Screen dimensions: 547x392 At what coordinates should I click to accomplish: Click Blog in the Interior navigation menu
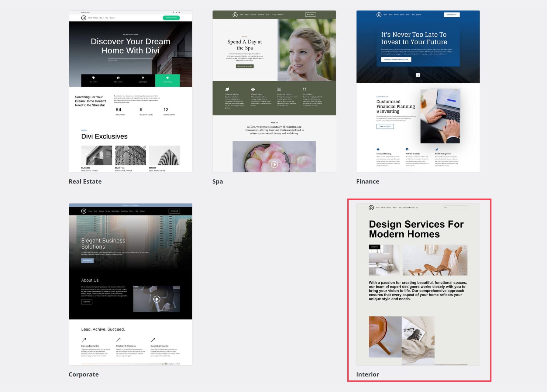[x=400, y=208]
